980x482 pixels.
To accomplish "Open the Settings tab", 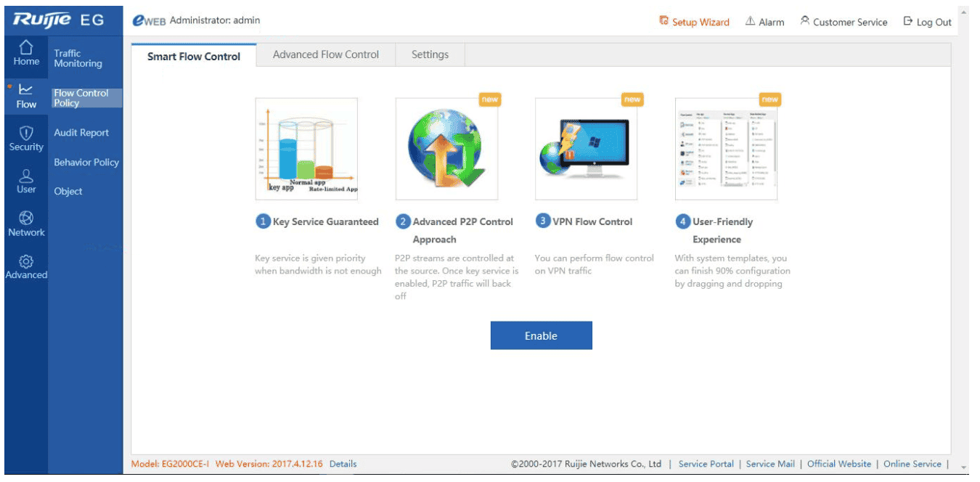I will [430, 54].
